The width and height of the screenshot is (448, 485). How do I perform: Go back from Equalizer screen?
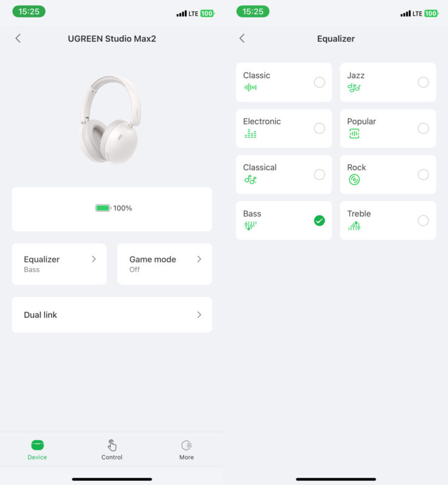tap(242, 38)
